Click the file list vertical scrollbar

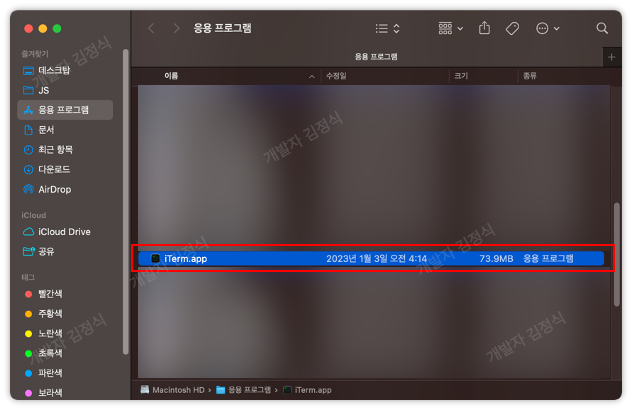pyautogui.click(x=616, y=255)
